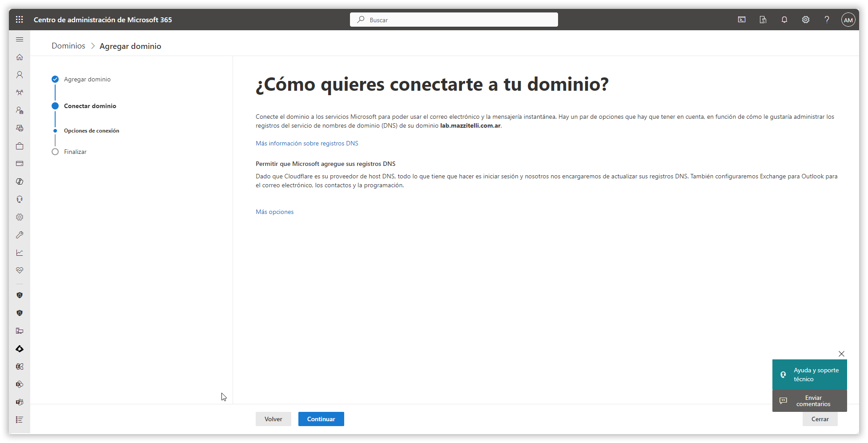
Task: Open 'Más información sobre registros DNS' link
Action: click(307, 143)
